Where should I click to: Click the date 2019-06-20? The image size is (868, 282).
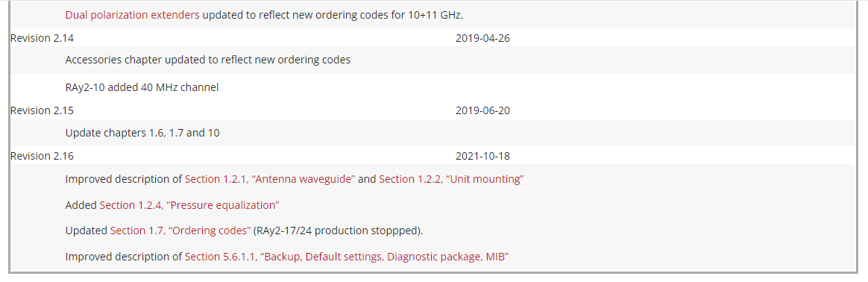pyautogui.click(x=482, y=110)
